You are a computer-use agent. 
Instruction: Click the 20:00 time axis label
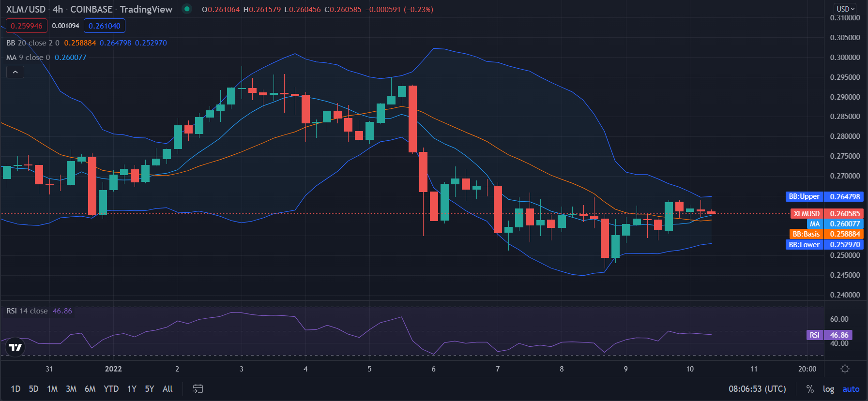807,369
